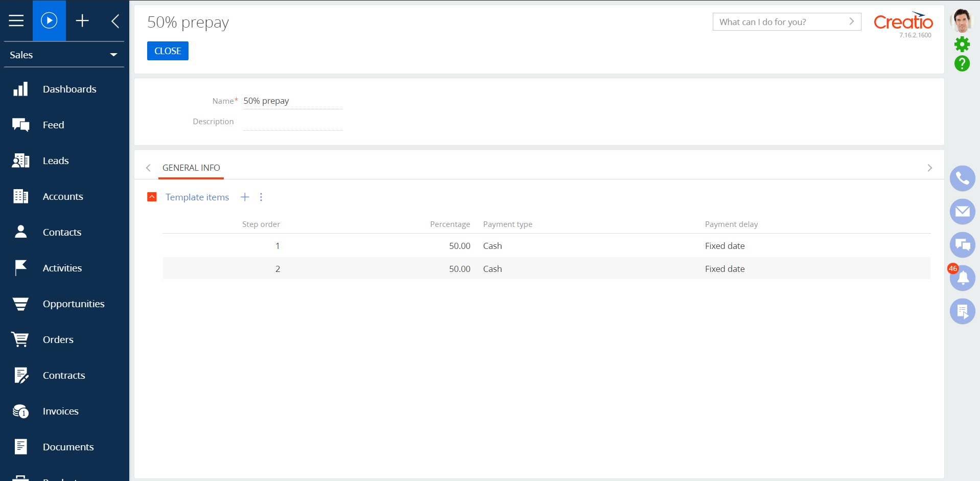The height and width of the screenshot is (481, 980).
Task: Open Template items three-dot actions menu
Action: (x=261, y=197)
